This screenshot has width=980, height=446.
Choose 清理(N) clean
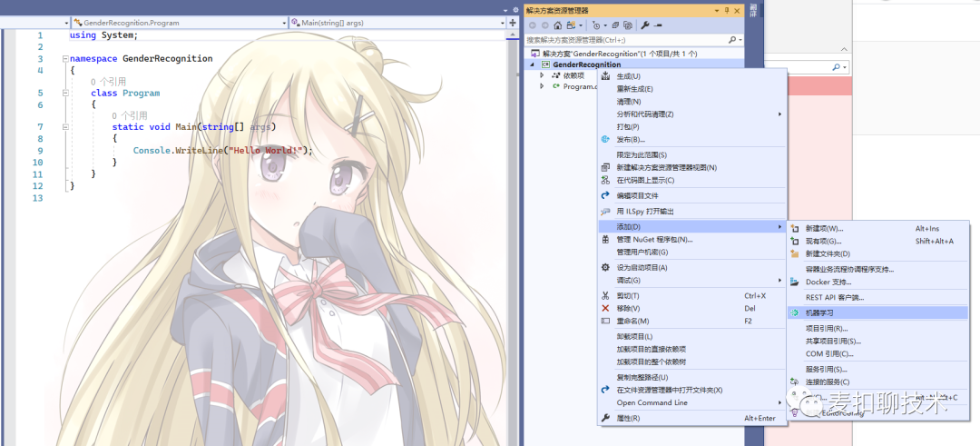pyautogui.click(x=691, y=102)
